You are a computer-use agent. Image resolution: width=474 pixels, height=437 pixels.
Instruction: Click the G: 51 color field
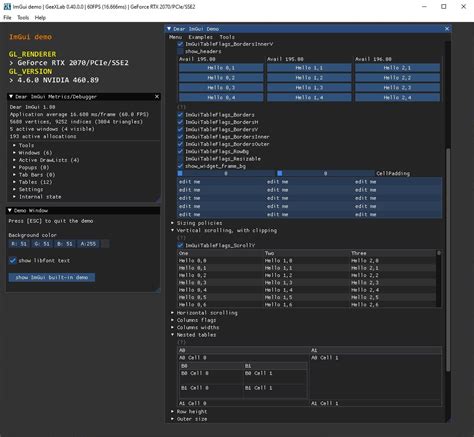42,244
